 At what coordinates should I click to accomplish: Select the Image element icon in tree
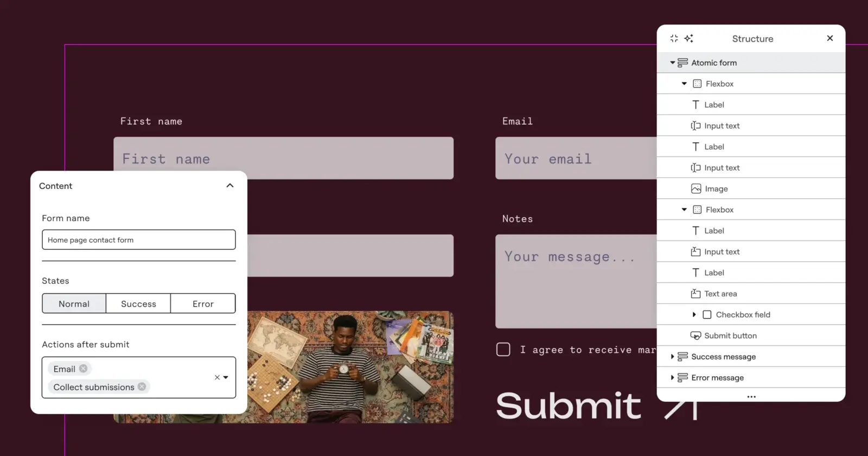point(696,189)
